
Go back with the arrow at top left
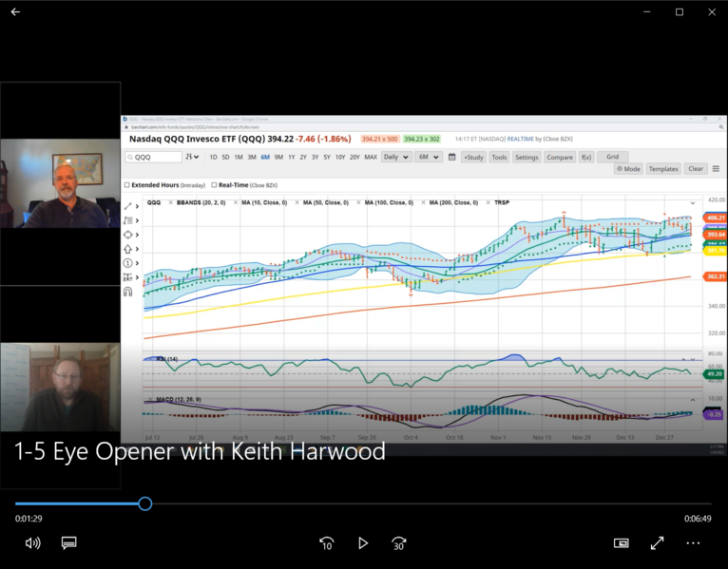pyautogui.click(x=15, y=12)
